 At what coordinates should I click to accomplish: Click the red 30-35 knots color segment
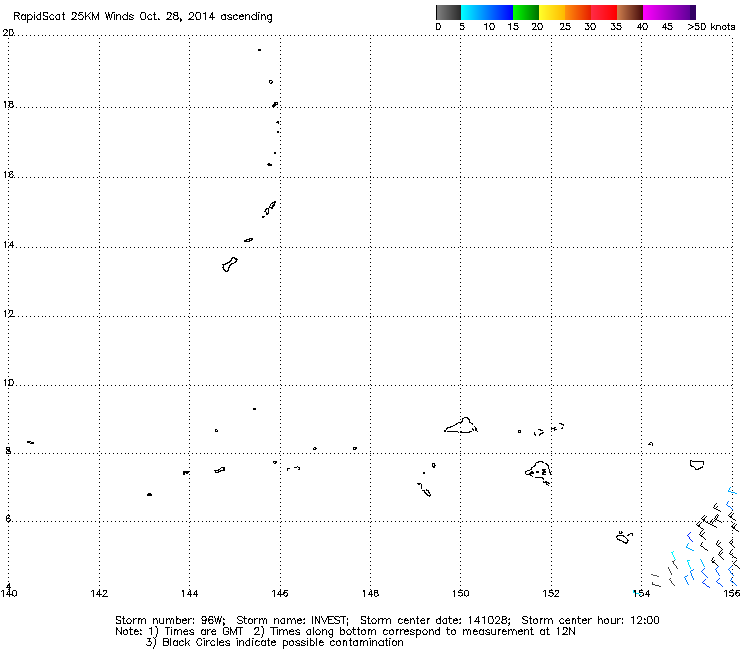(604, 12)
